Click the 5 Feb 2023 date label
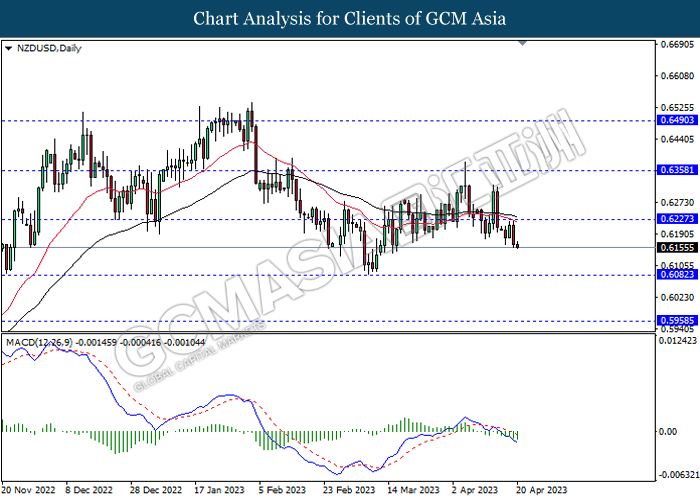Viewport: 700px width, 500px height. point(282,490)
